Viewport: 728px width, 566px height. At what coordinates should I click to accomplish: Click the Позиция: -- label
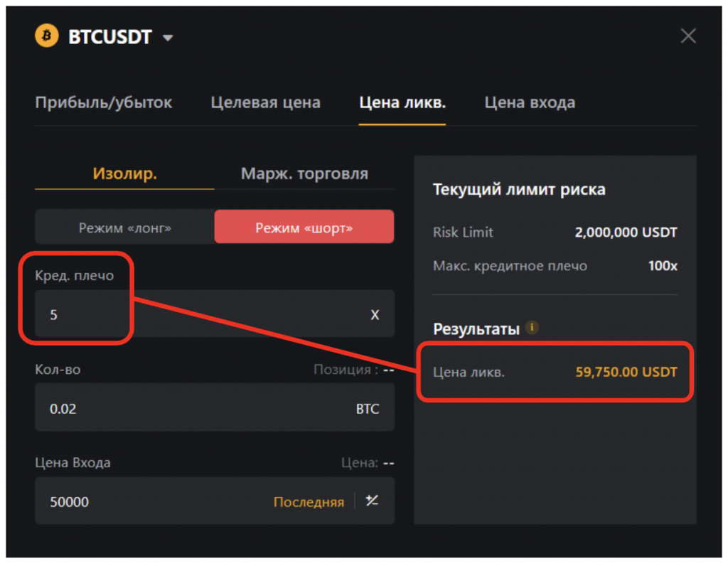(354, 370)
